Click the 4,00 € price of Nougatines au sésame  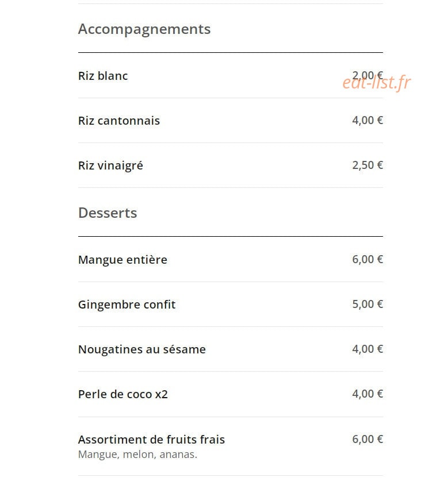(x=367, y=349)
